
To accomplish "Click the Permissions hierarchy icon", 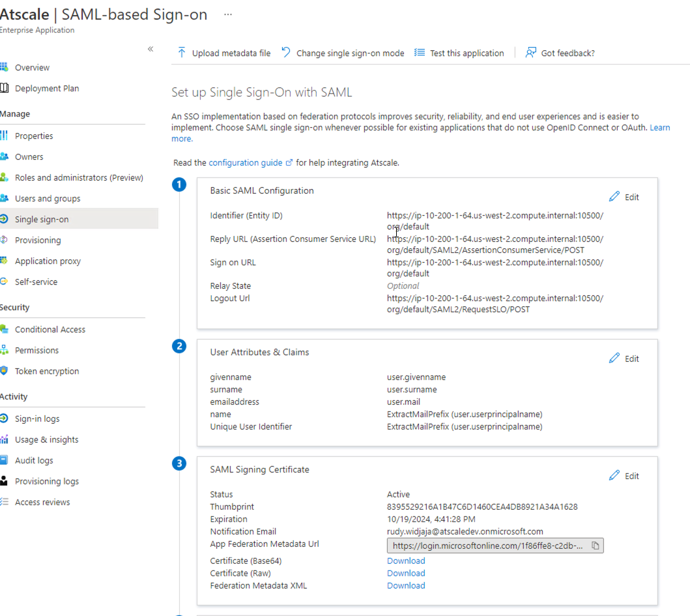I will (4, 350).
